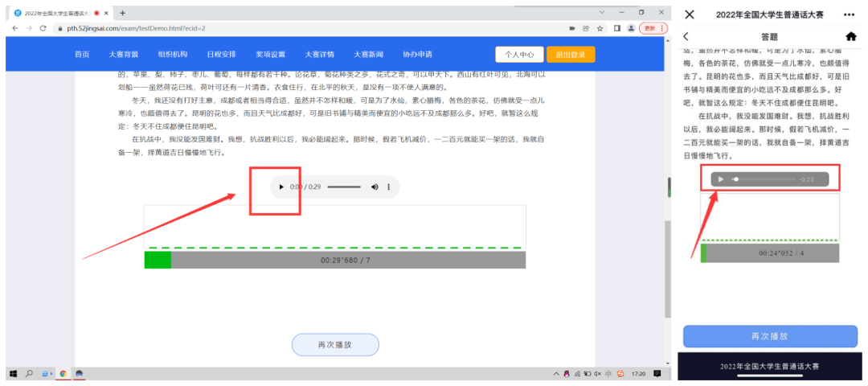
Task: Open the 大赛新闻 navigation item
Action: click(x=369, y=55)
